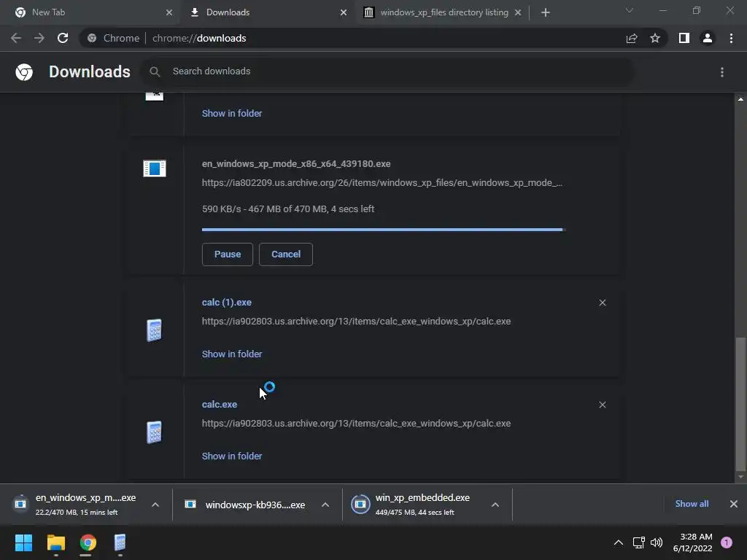Bookmark this page with the star icon

click(655, 38)
